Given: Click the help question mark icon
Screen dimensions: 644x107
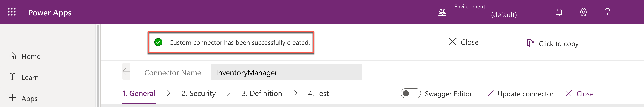Looking at the screenshot, I should pyautogui.click(x=607, y=12).
